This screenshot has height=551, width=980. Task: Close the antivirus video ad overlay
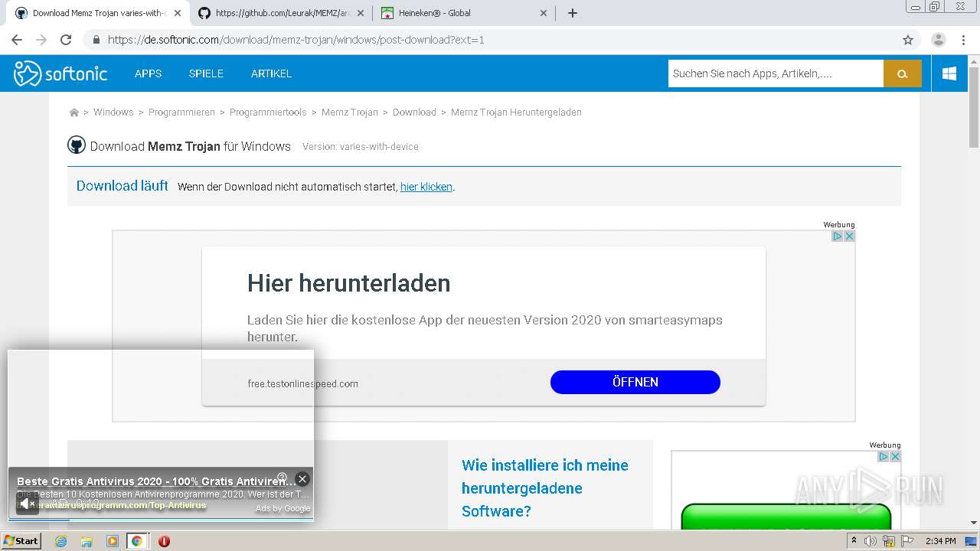point(302,479)
